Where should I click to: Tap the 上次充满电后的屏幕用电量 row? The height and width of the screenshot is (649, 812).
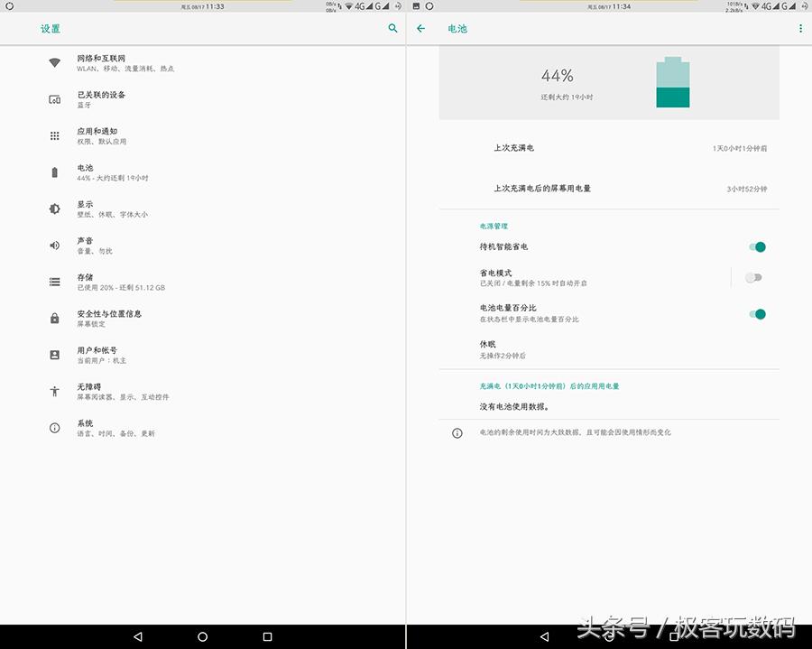pos(609,189)
